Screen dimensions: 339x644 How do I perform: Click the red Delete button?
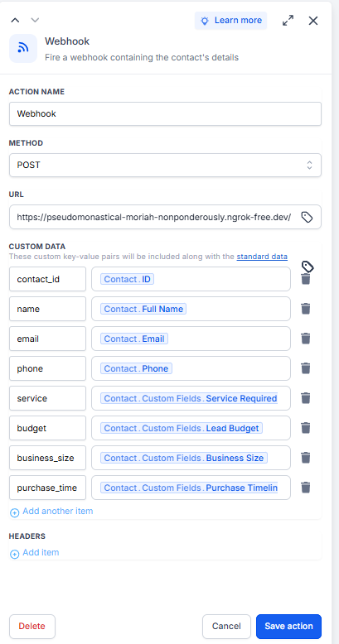[32, 627]
